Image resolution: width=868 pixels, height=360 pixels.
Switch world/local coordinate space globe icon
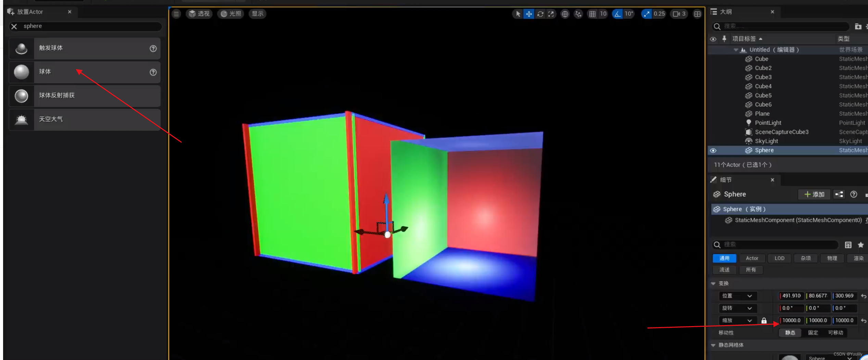click(x=565, y=14)
